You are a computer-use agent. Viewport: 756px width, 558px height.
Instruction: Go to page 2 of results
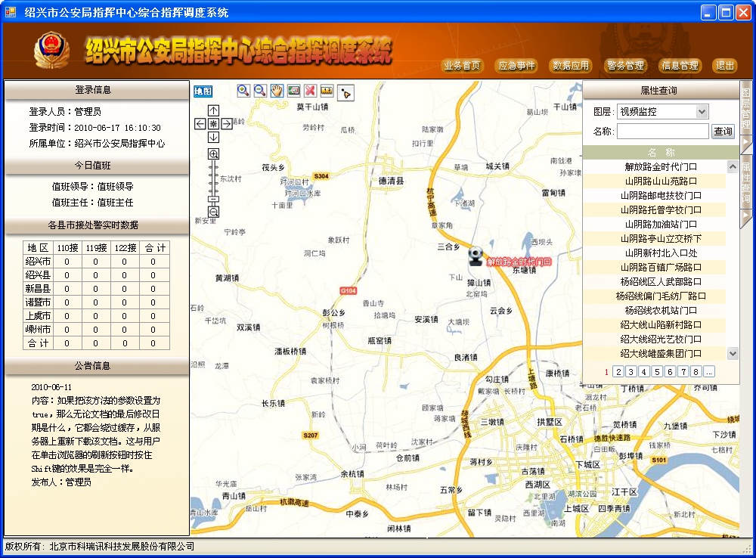(618, 371)
